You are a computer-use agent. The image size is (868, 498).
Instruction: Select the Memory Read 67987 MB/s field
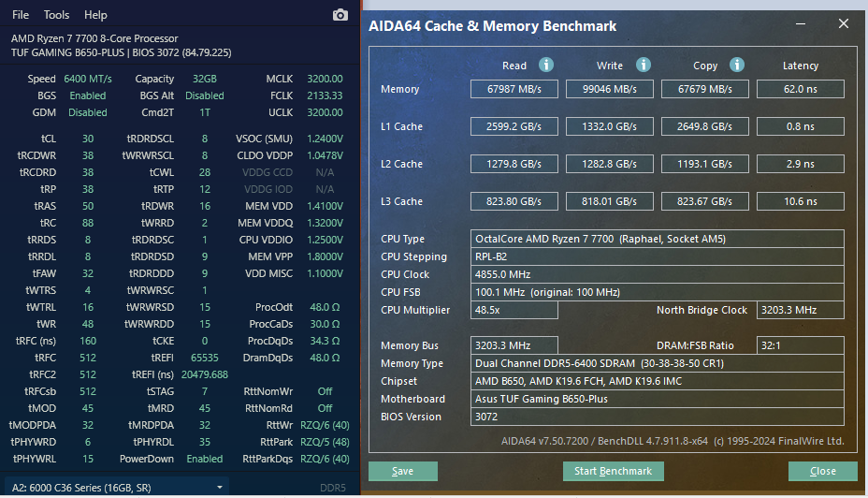pyautogui.click(x=514, y=89)
